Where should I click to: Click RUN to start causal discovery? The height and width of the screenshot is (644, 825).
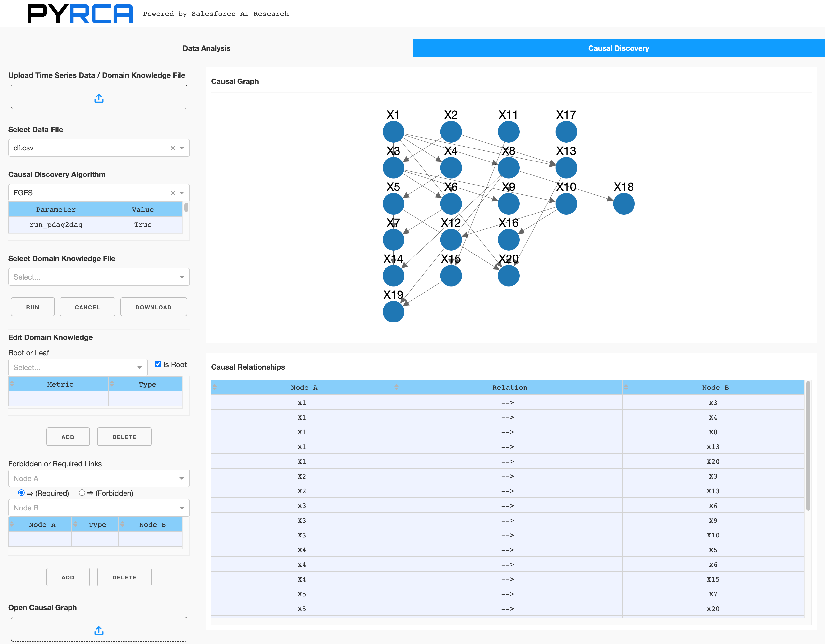pos(32,307)
